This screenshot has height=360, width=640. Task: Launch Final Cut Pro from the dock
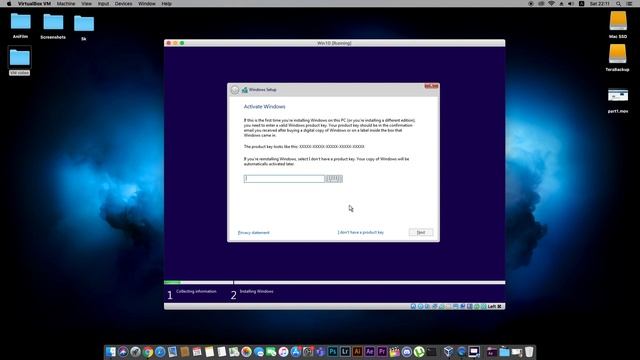click(x=395, y=352)
